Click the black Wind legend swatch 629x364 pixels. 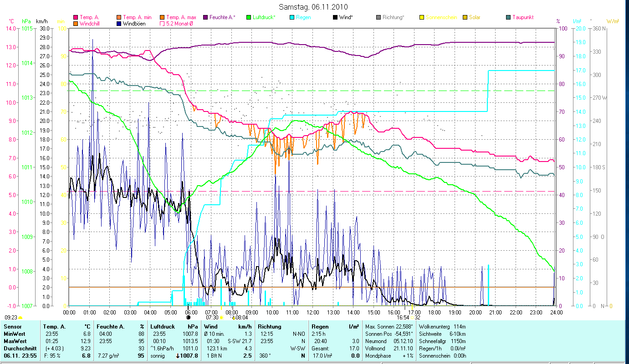335,17
